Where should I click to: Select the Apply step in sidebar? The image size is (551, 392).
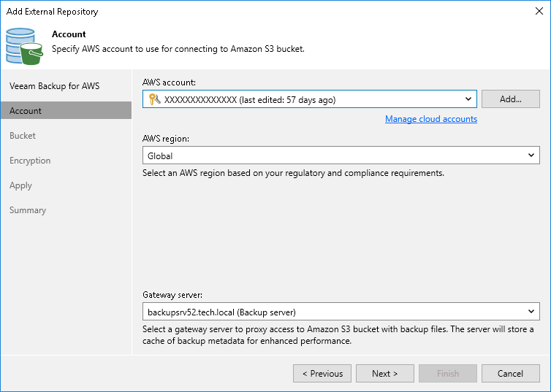click(20, 185)
